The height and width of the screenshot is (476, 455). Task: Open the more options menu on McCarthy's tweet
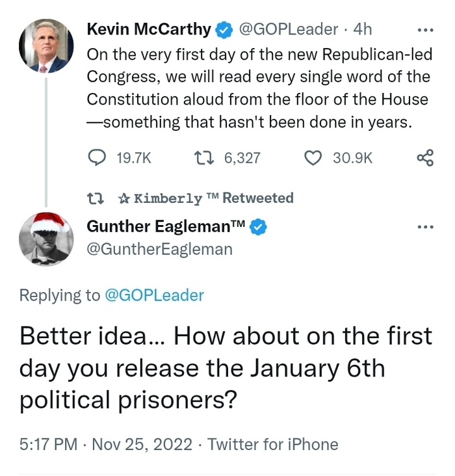(424, 30)
